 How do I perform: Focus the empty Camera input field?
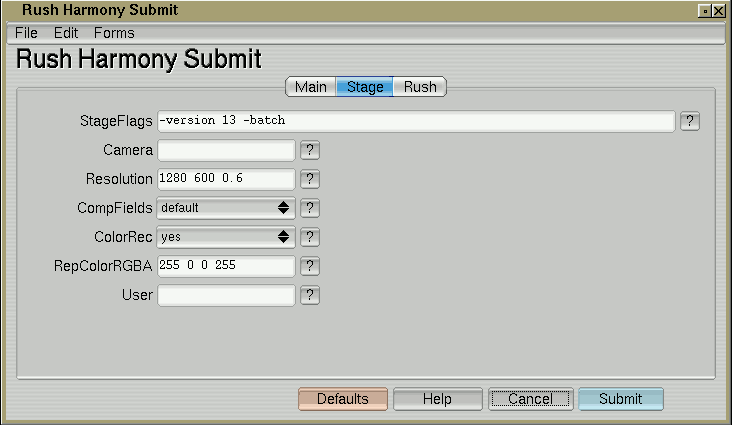(226, 150)
